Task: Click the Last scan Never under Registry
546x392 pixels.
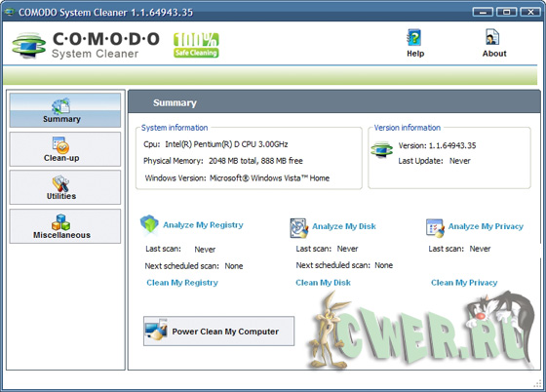Action: [x=180, y=249]
